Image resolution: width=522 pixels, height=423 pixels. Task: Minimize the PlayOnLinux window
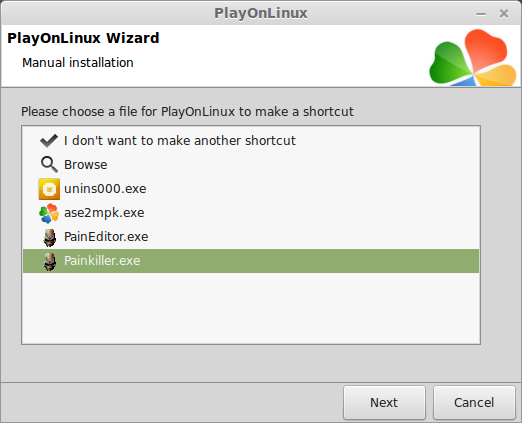(x=481, y=14)
